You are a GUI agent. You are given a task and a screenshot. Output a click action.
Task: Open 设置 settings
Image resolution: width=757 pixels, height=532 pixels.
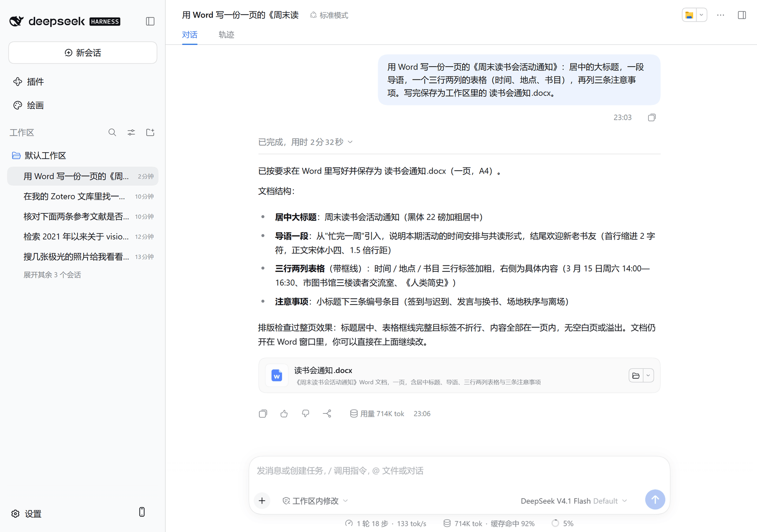coord(26,514)
